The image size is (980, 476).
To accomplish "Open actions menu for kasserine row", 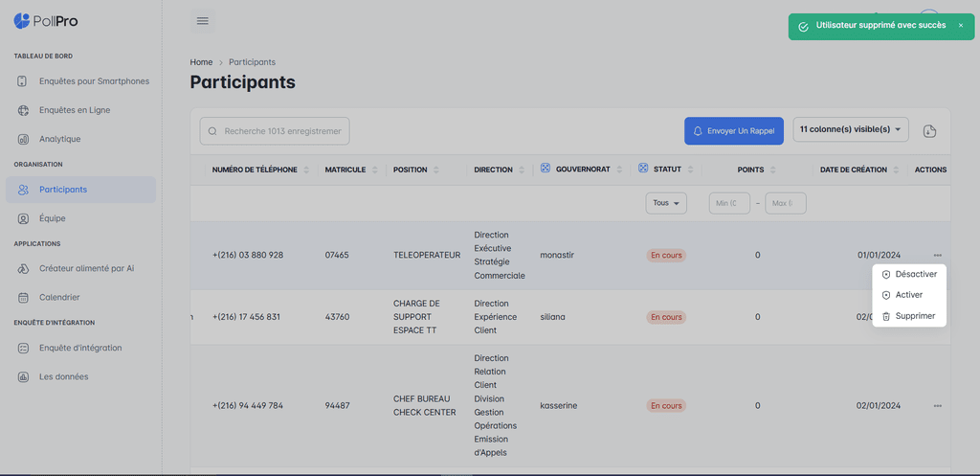I will click(x=937, y=406).
